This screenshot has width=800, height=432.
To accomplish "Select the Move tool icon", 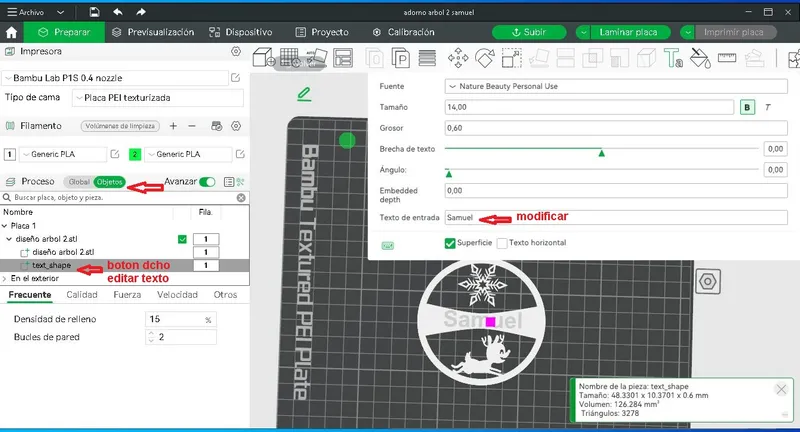I will pos(459,57).
